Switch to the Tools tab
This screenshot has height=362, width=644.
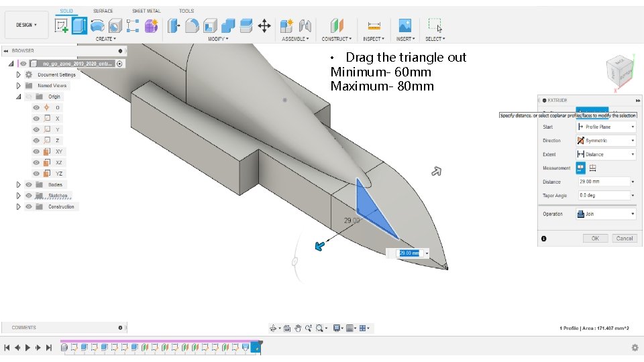coord(186,11)
